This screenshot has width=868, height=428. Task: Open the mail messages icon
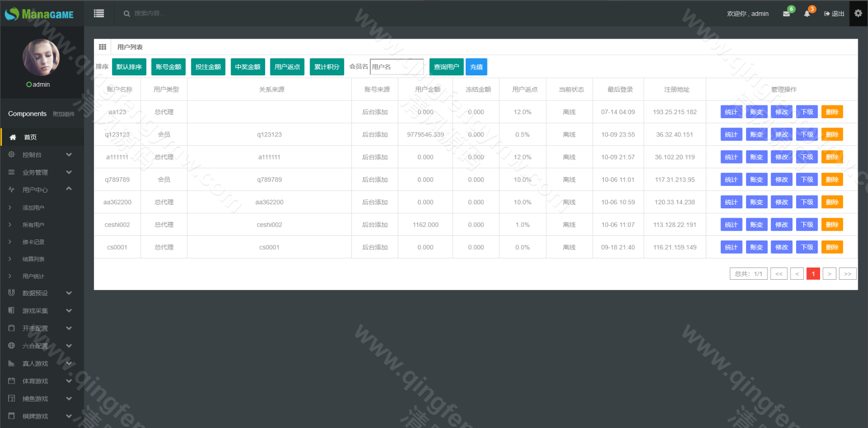tap(786, 14)
